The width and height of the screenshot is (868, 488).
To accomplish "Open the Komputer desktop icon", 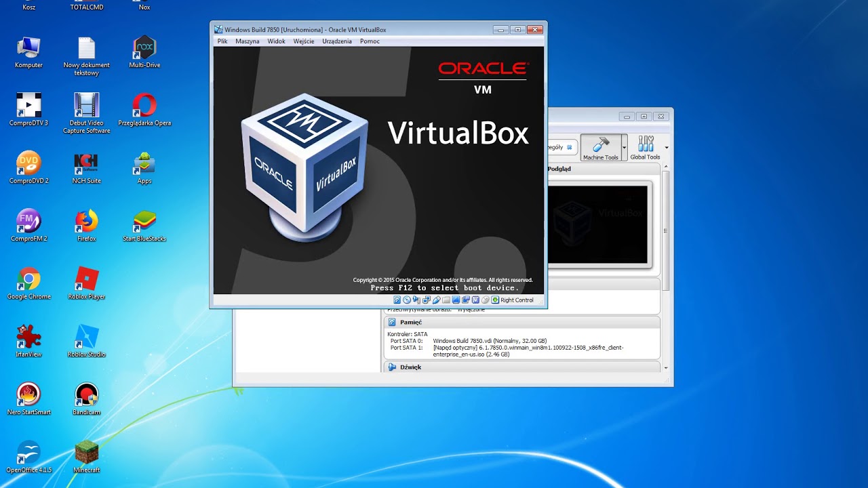I will [28, 53].
